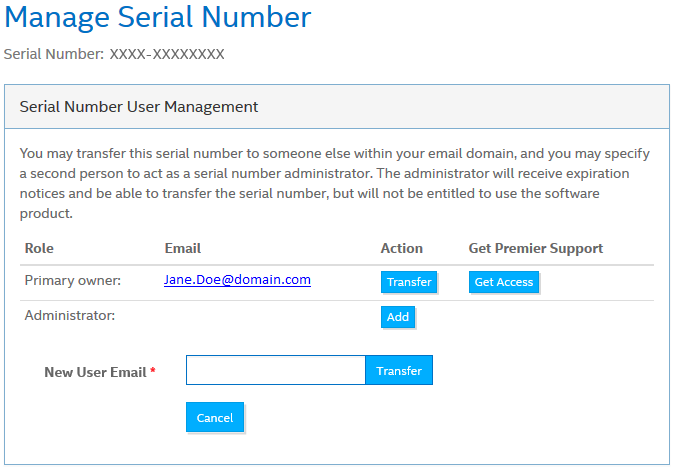674x471 pixels.
Task: Add an Administrator with the Add button
Action: click(x=397, y=316)
